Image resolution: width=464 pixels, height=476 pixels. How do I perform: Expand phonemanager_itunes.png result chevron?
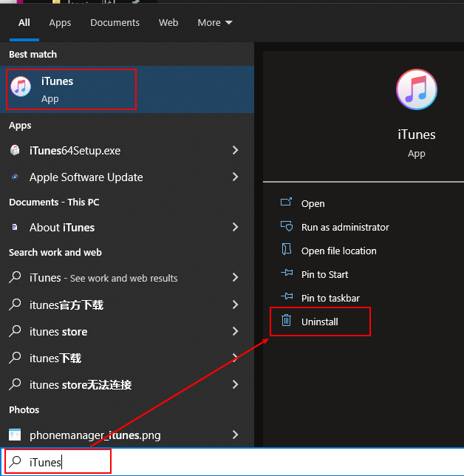235,435
